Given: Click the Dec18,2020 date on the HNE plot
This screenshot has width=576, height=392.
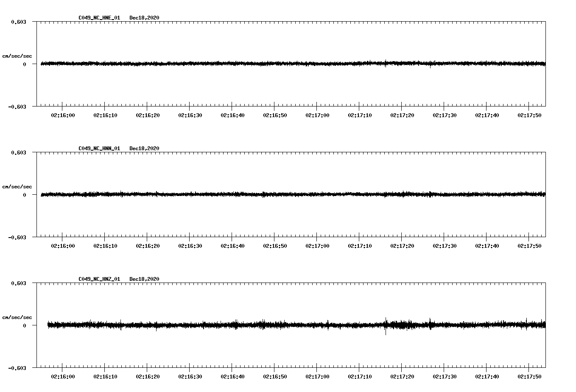Looking at the screenshot, I should coord(144,18).
